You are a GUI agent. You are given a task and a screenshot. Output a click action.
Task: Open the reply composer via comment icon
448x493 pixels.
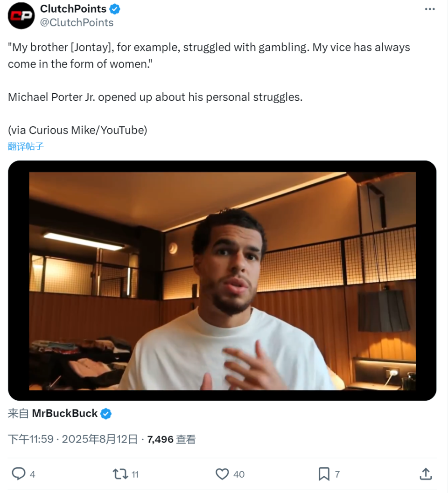tap(18, 474)
